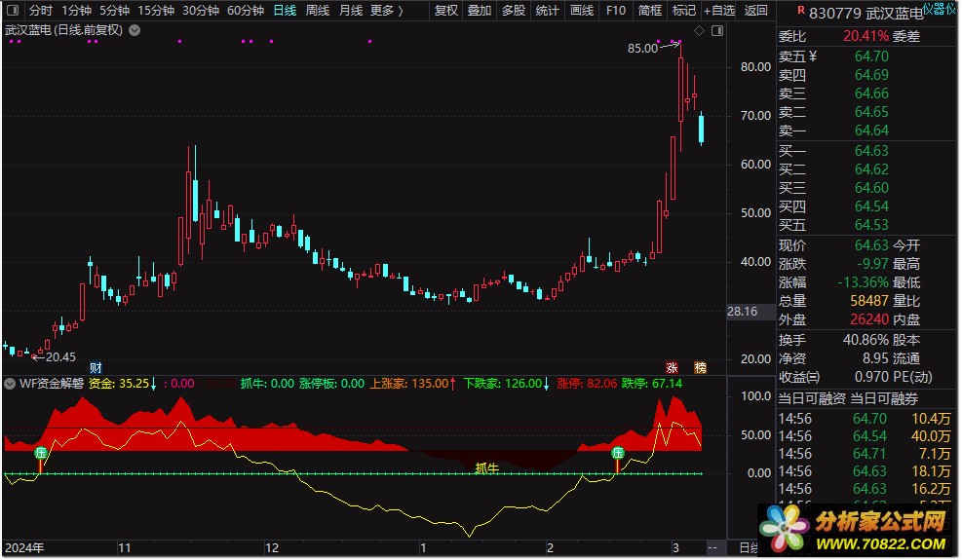Viewport: 962px width, 560px height.
Task: Toggle the side panel icon above chart
Action: [717, 30]
